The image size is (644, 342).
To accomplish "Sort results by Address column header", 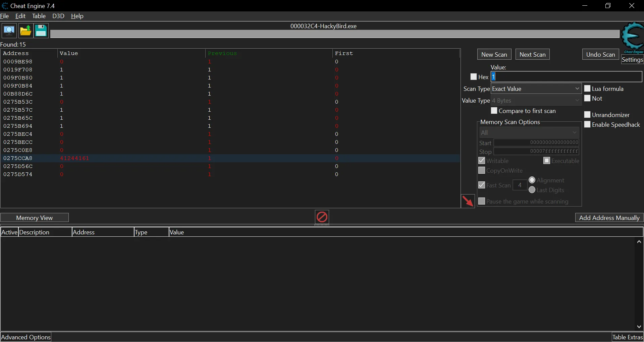I will [x=29, y=53].
